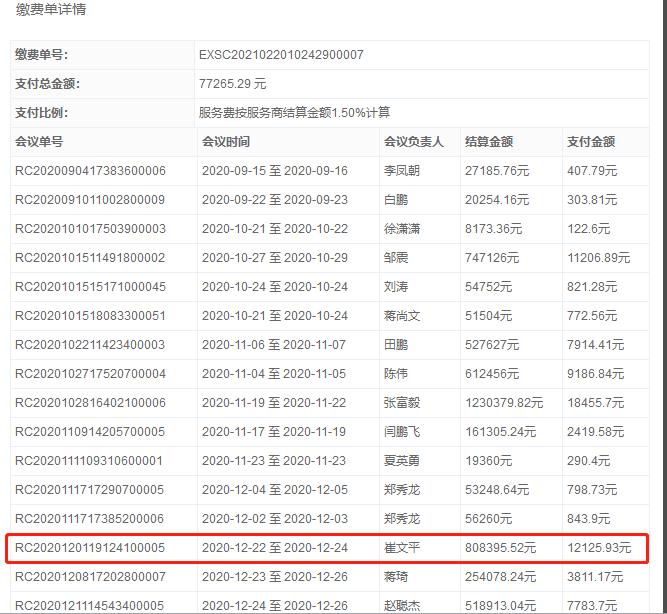This screenshot has width=667, height=614.
Task: Click the 支付金额 column header
Action: pos(591,142)
